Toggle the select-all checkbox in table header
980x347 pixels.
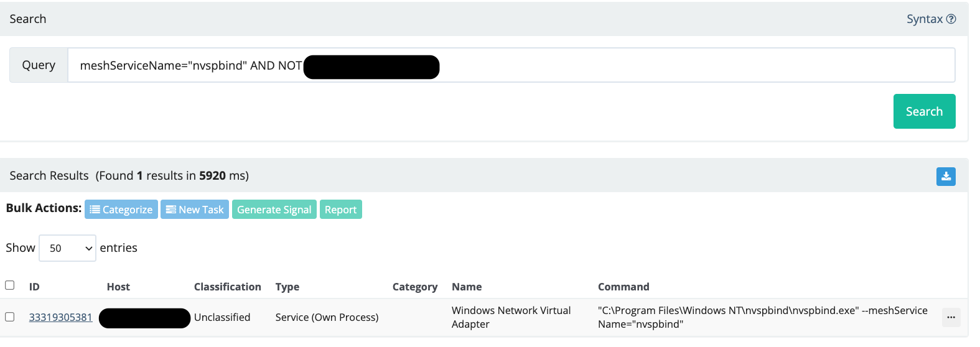(10, 285)
